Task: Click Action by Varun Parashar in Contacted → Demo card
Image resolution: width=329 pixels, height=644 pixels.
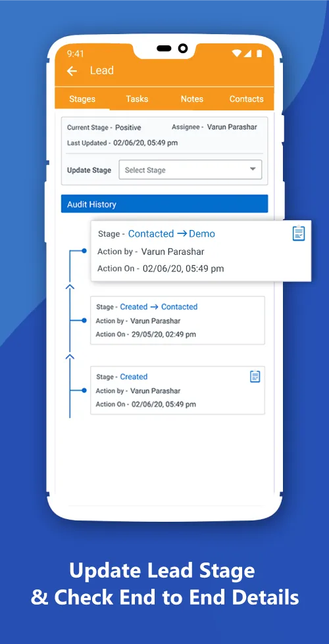Action: pos(172,252)
